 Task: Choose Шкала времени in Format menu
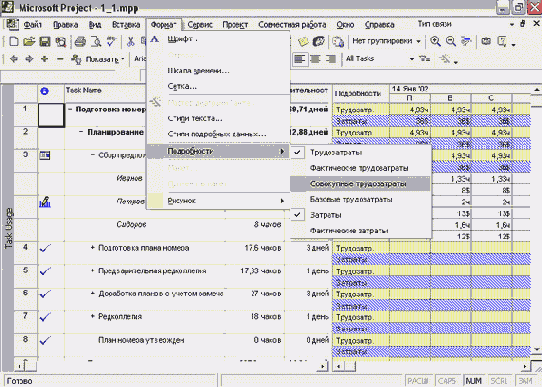(x=218, y=70)
